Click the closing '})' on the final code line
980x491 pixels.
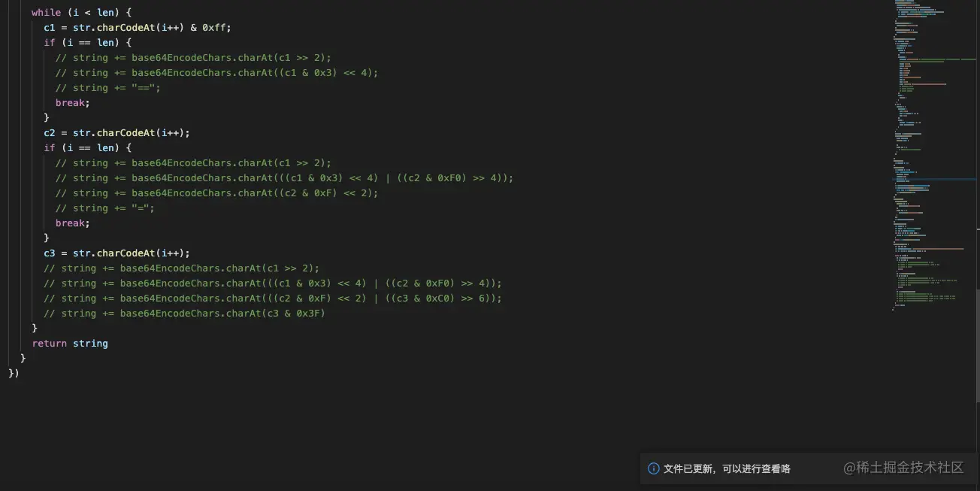pyautogui.click(x=14, y=373)
